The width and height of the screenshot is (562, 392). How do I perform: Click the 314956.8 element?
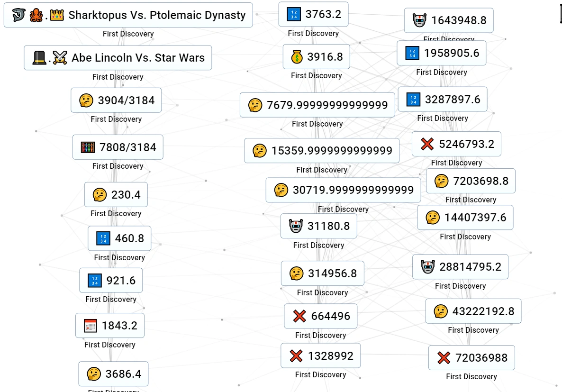pyautogui.click(x=323, y=273)
